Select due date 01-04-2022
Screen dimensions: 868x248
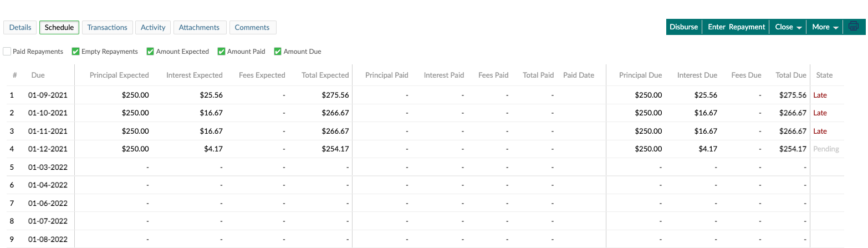[x=48, y=185]
